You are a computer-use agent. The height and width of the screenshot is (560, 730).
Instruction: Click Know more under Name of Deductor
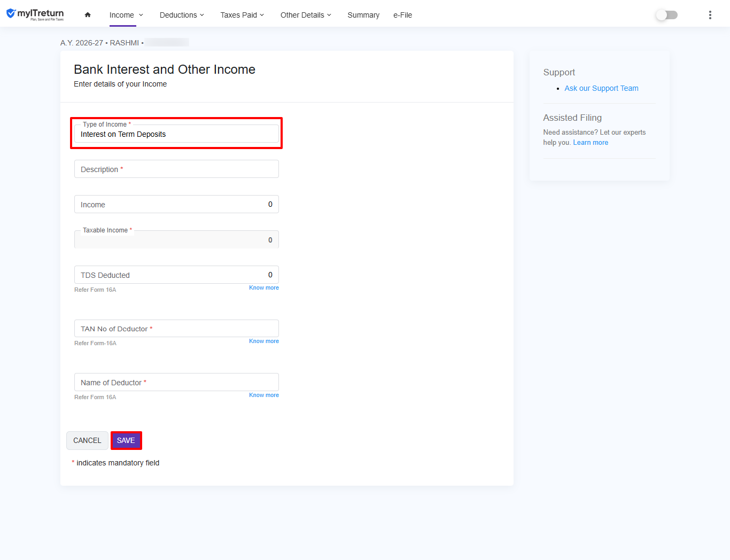click(264, 395)
